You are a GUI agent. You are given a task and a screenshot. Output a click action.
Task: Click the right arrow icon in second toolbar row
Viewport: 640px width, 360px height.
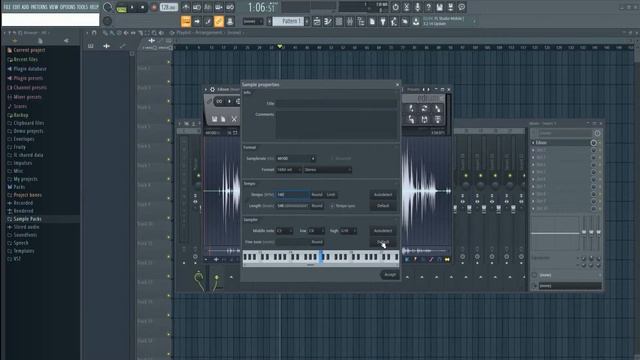(x=197, y=21)
